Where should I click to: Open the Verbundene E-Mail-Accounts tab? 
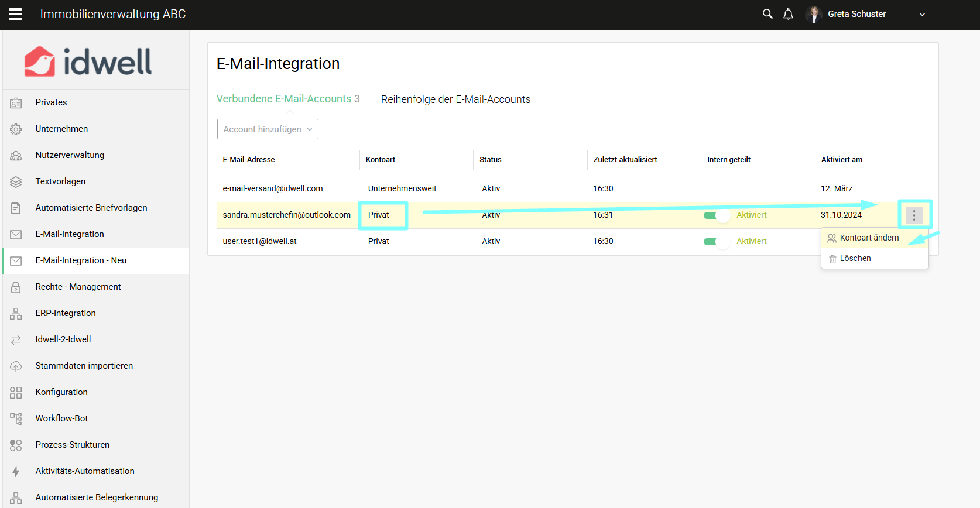(x=287, y=99)
